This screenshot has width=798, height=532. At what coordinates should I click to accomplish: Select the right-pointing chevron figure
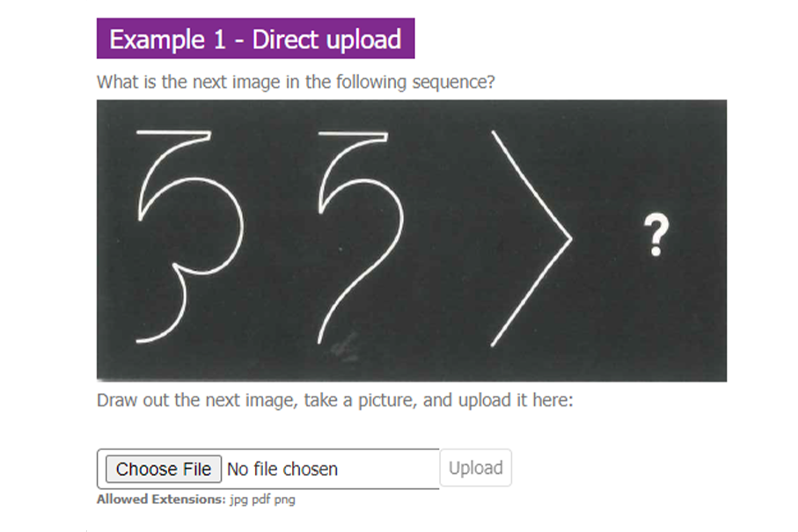click(531, 238)
